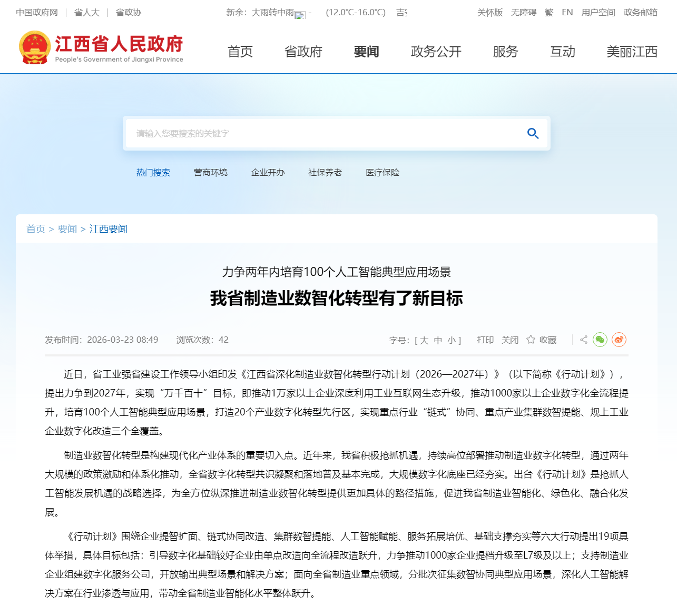Click the 关闭 close link

point(509,340)
